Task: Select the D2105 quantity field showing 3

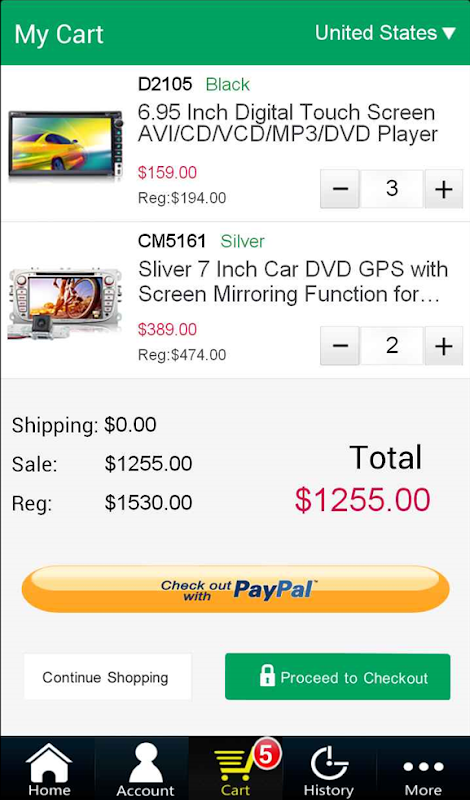Action: tap(392, 189)
